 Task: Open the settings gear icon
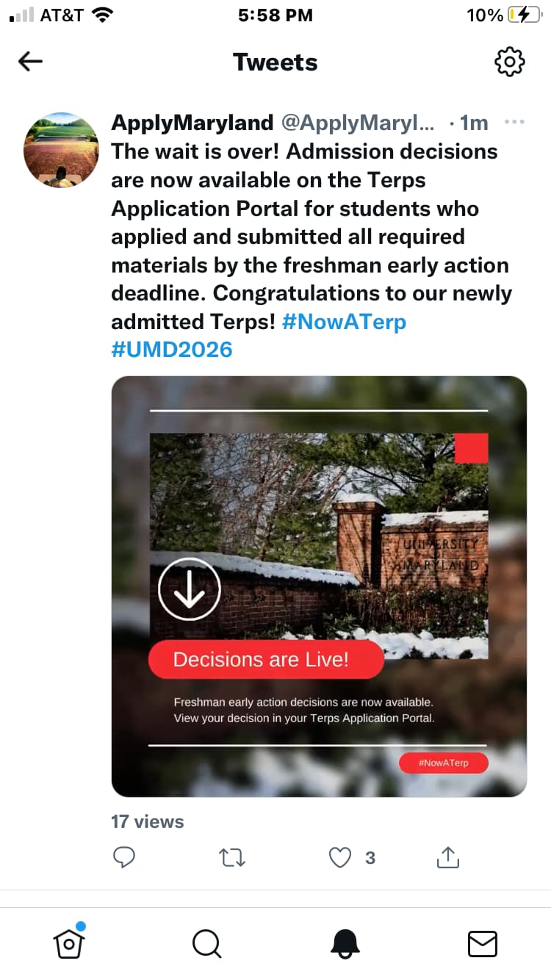point(510,62)
